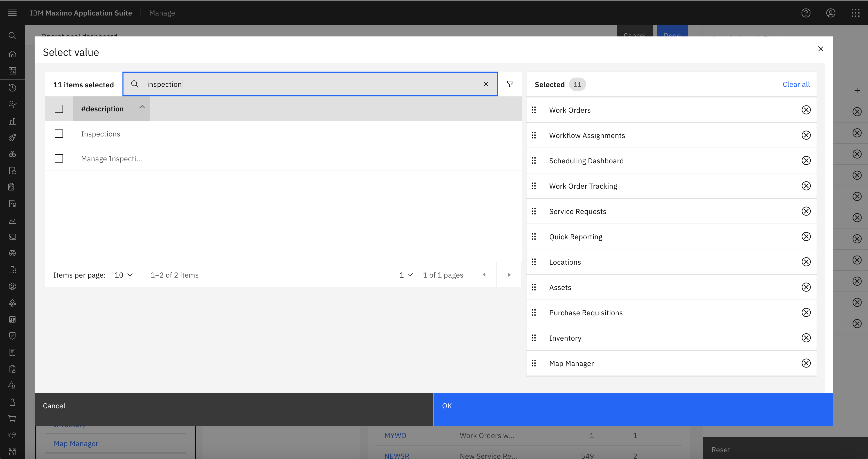Select the Search icon in the left sidebar

pos(12,35)
